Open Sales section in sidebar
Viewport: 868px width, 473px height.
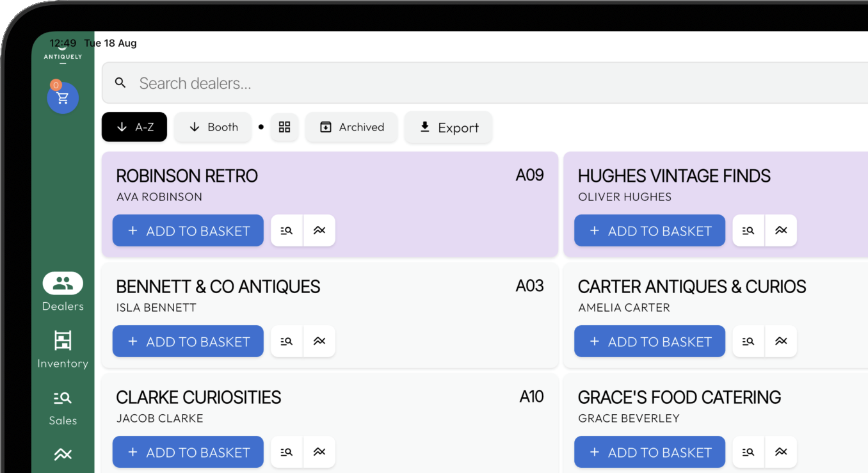[x=63, y=406]
